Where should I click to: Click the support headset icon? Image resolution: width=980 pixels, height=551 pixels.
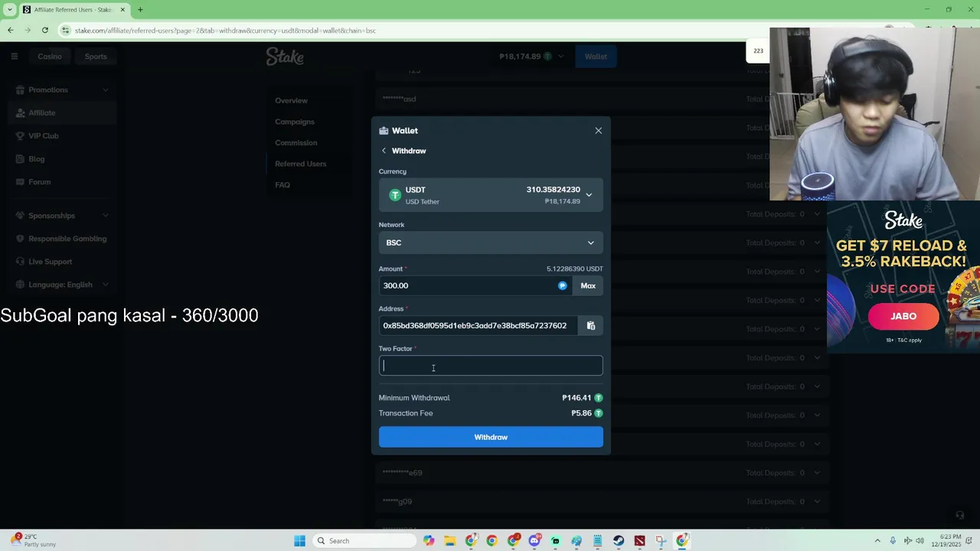[960, 515]
